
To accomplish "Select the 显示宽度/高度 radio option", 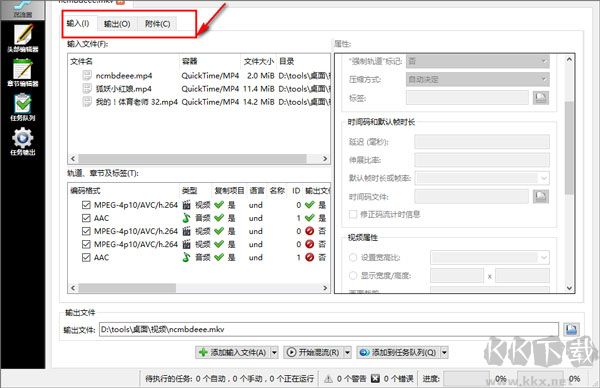I will point(353,275).
